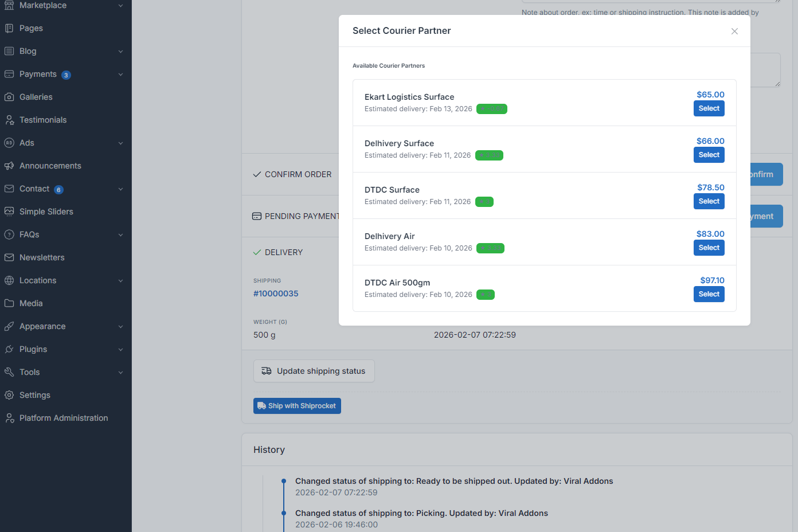Select DTDC Air 500gm courier
This screenshot has height=532, width=798.
point(709,294)
